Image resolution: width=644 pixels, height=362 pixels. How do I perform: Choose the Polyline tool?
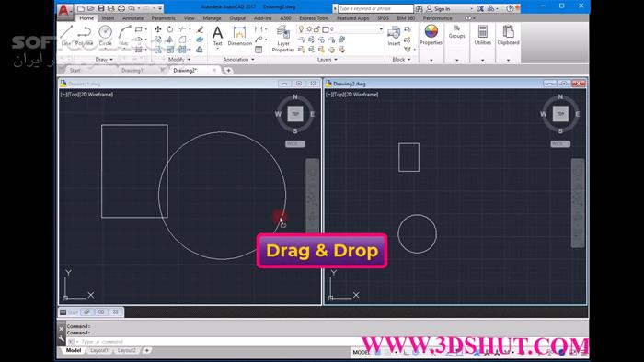click(x=85, y=34)
